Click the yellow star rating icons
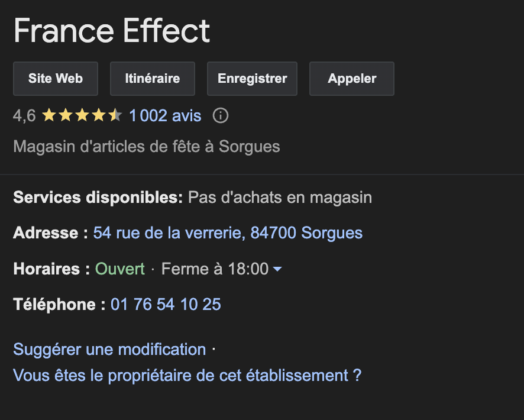Screen dimensions: 524x420 pyautogui.click(x=82, y=116)
